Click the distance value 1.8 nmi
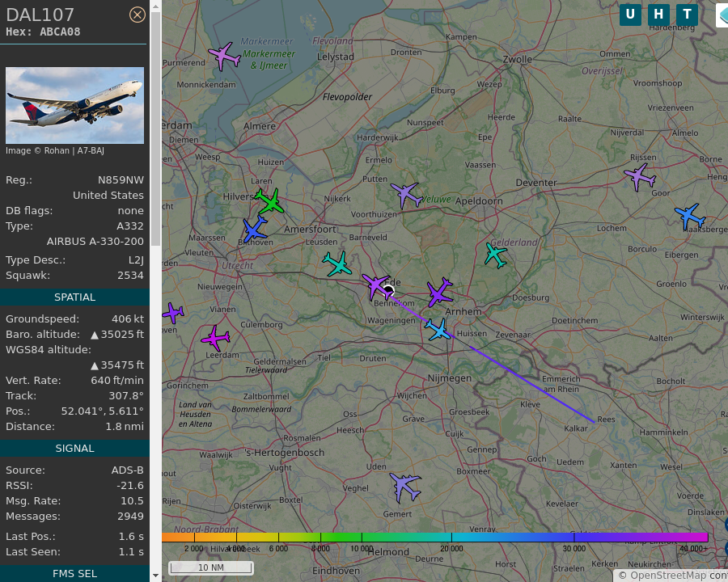 coord(125,426)
